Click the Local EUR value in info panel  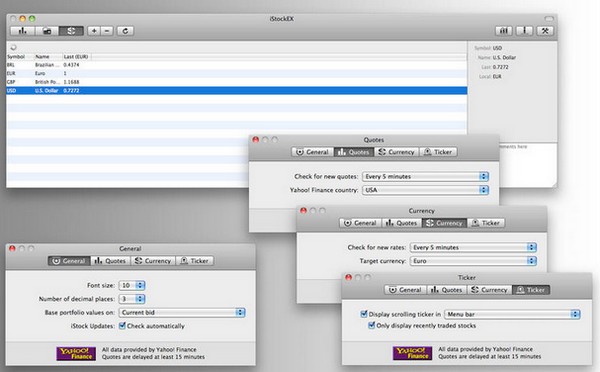point(497,77)
